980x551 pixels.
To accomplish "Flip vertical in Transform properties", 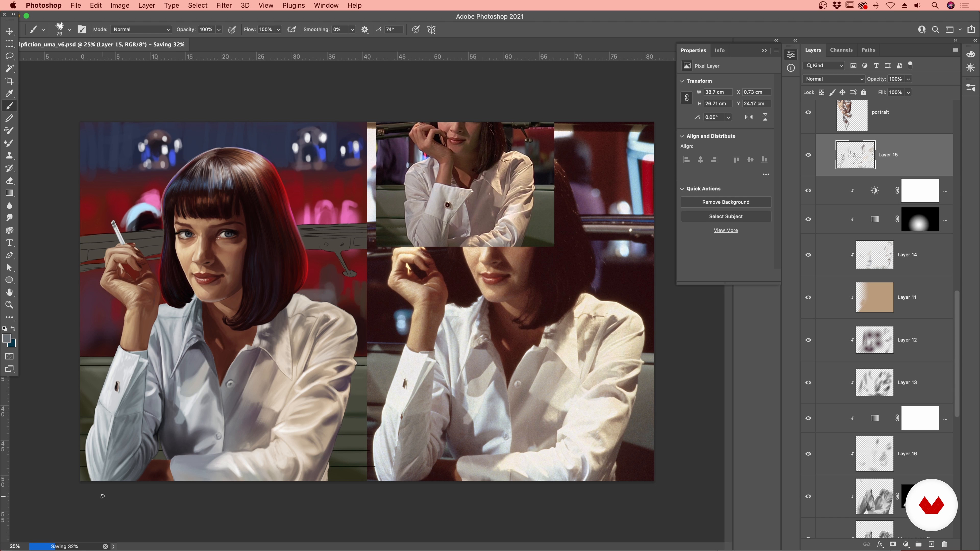I will (x=765, y=117).
